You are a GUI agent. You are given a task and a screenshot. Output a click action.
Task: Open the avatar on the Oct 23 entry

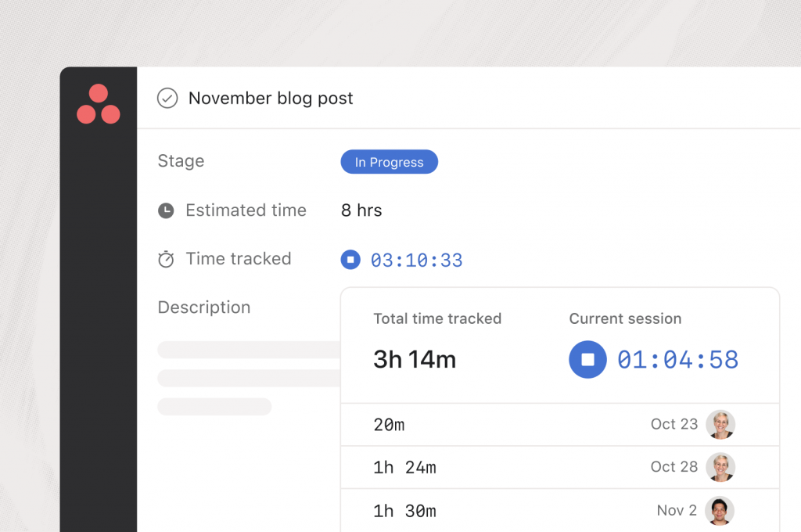[720, 424]
